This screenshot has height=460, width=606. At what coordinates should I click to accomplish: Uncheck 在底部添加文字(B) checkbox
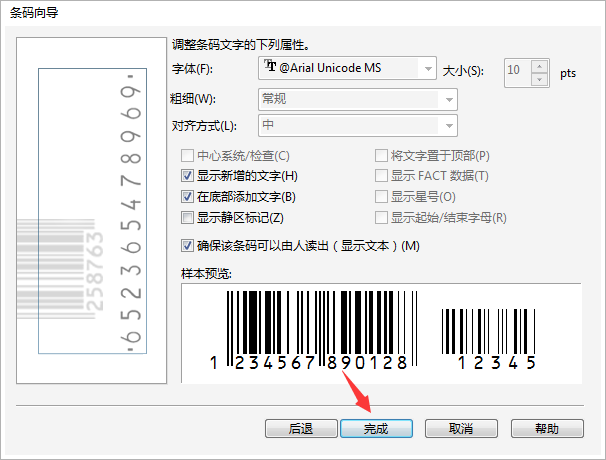[x=187, y=197]
